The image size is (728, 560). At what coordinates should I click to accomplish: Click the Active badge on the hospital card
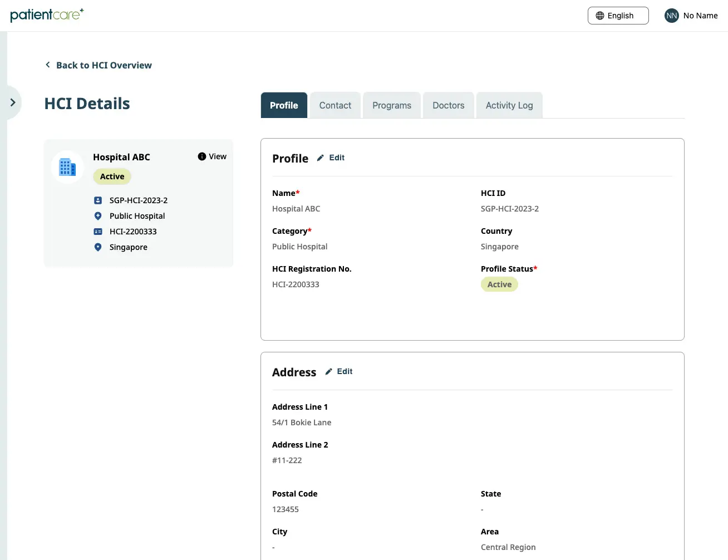(112, 176)
